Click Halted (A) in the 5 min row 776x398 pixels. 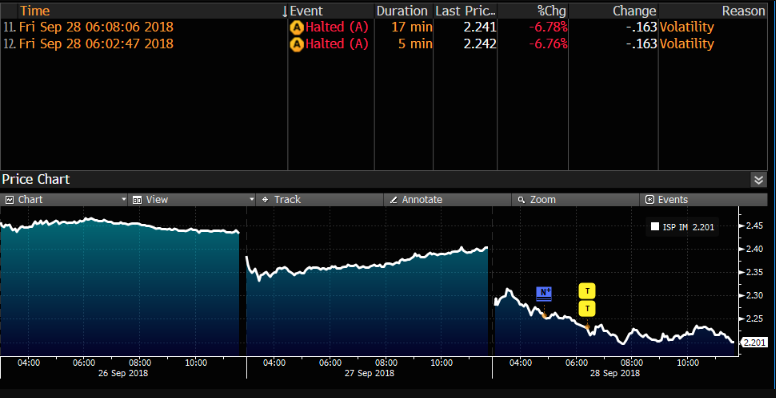point(337,44)
